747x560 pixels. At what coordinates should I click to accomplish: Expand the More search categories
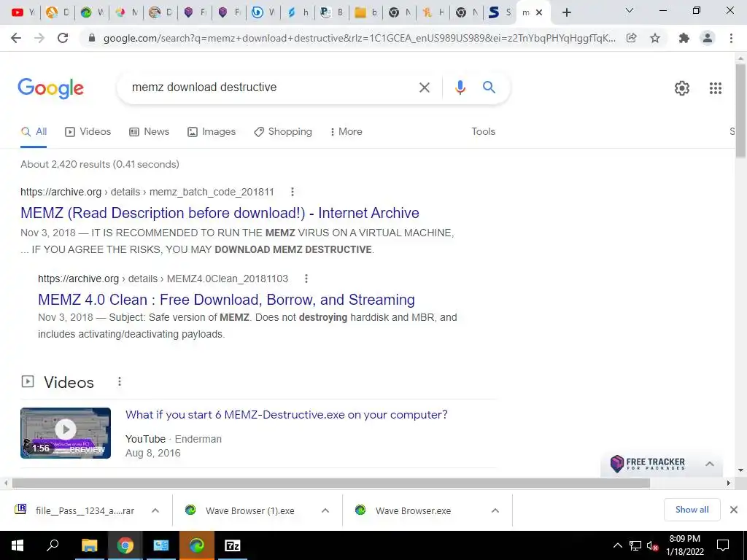347,132
